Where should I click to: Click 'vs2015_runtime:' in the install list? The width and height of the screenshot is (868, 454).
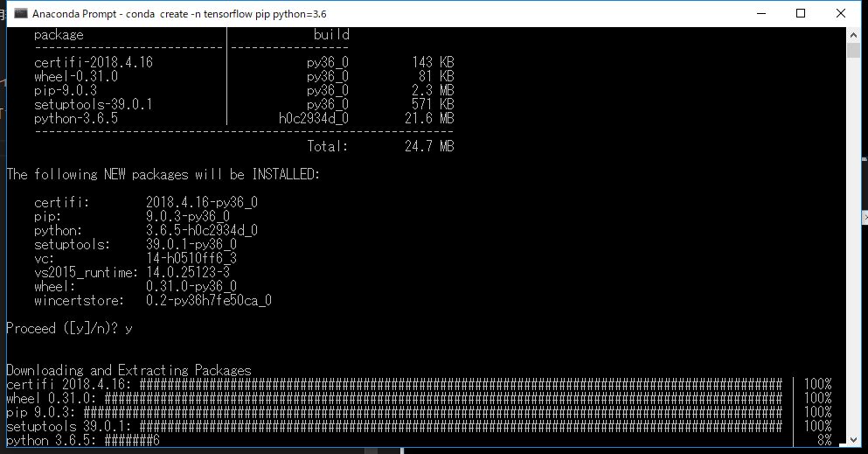pyautogui.click(x=86, y=272)
